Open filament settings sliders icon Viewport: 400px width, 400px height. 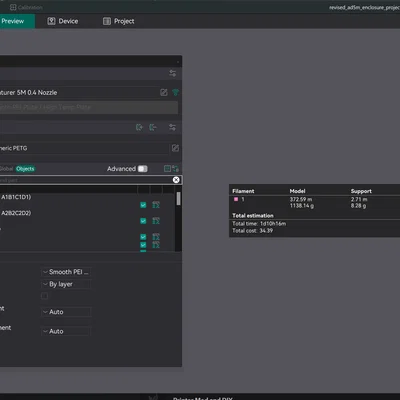(x=172, y=127)
